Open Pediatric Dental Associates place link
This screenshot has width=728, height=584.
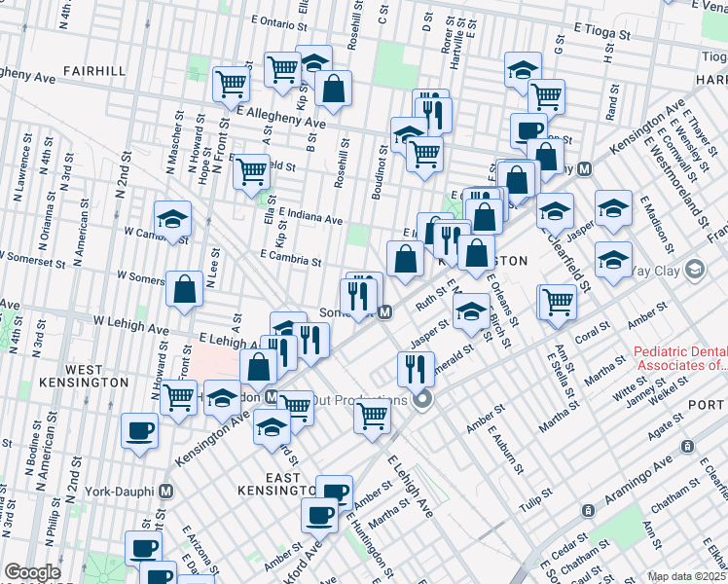coord(680,358)
